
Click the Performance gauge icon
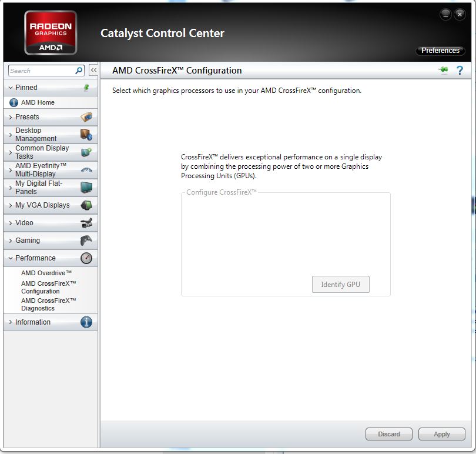tap(86, 258)
